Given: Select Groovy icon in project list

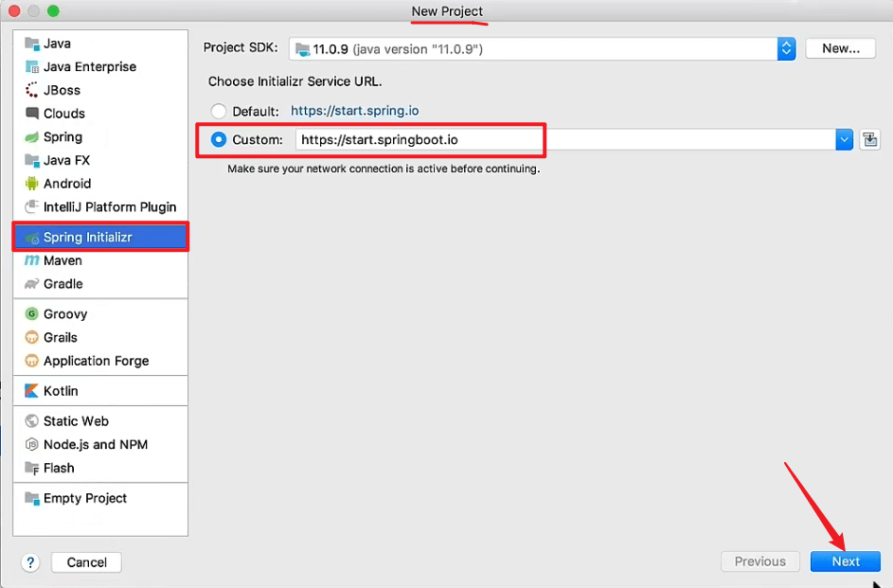Looking at the screenshot, I should 32,313.
